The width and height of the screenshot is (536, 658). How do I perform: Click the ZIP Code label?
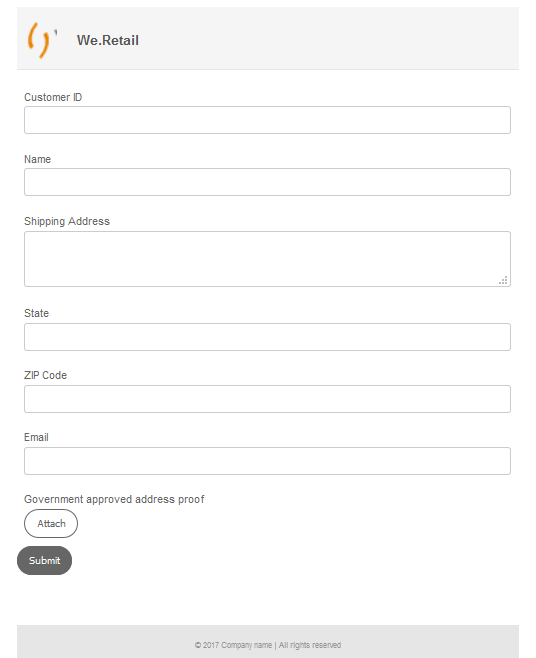coord(45,376)
